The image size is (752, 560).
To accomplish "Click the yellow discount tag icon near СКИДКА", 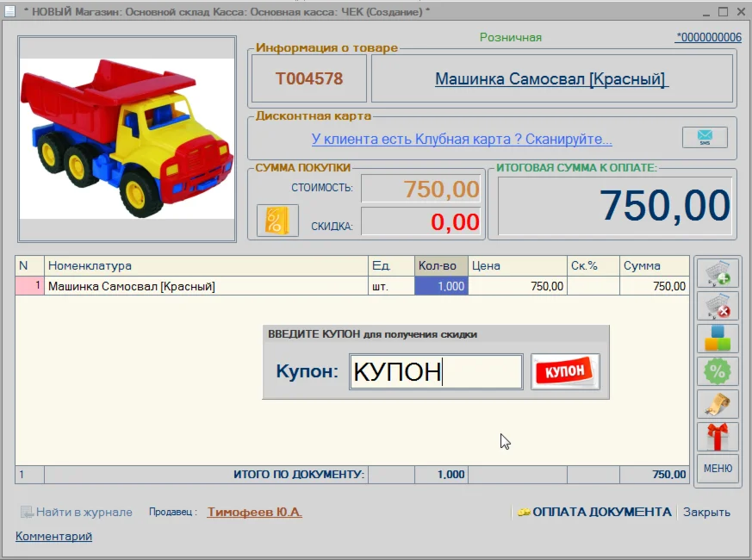I will (x=277, y=221).
